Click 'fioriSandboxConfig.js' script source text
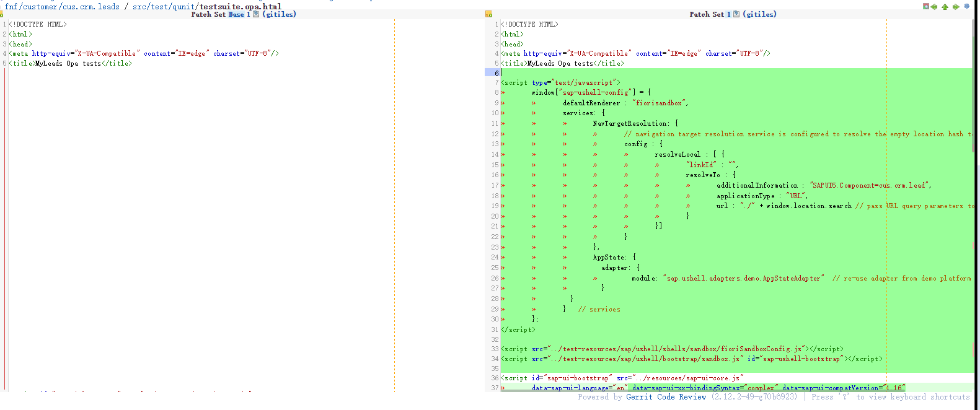This screenshot has width=980, height=410. (761, 349)
